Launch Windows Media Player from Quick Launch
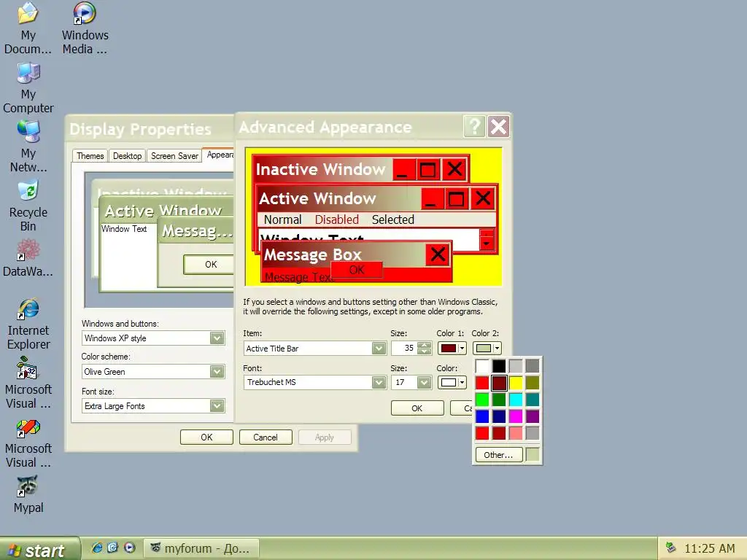 (130, 548)
